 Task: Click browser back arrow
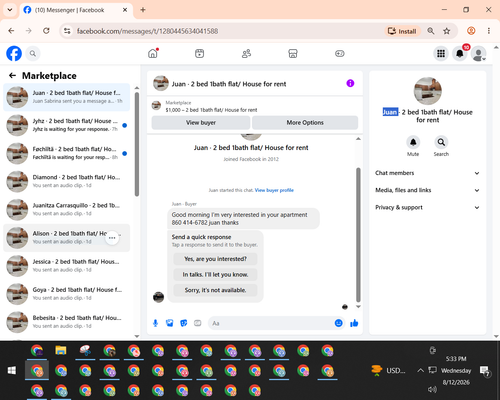(x=11, y=31)
